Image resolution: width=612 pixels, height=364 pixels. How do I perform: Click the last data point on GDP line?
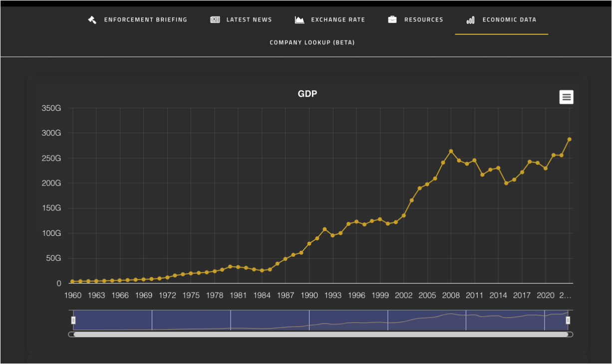(569, 140)
